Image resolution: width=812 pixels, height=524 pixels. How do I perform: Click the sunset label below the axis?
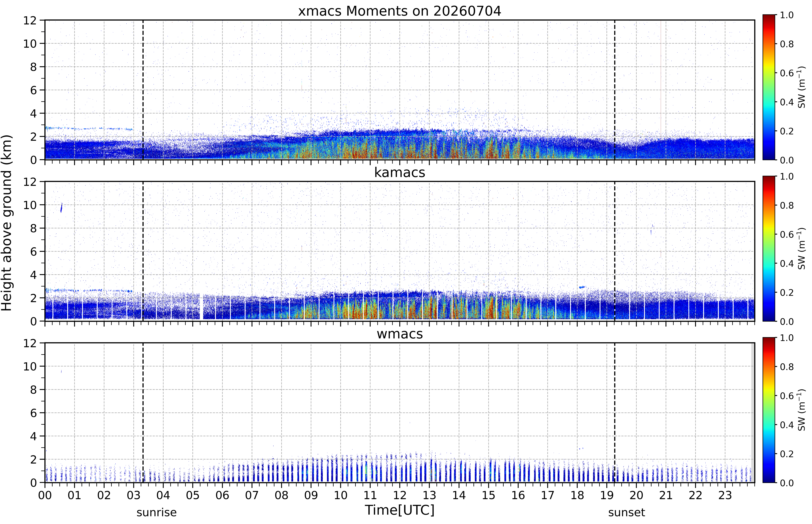626,512
